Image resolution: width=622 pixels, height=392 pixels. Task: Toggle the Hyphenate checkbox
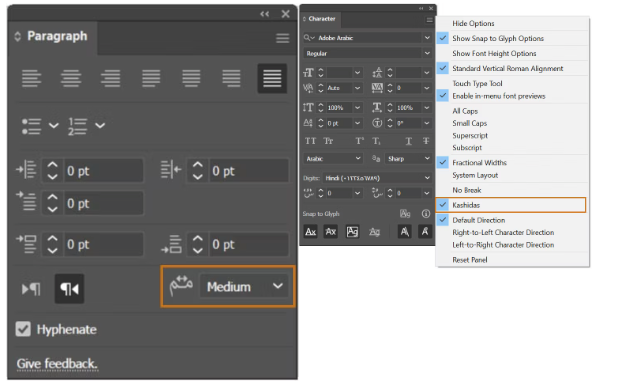(23, 329)
